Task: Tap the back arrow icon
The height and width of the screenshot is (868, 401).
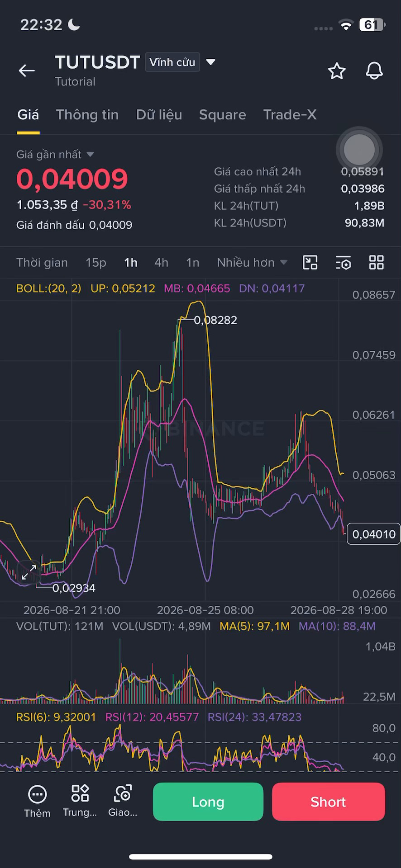Action: click(27, 71)
